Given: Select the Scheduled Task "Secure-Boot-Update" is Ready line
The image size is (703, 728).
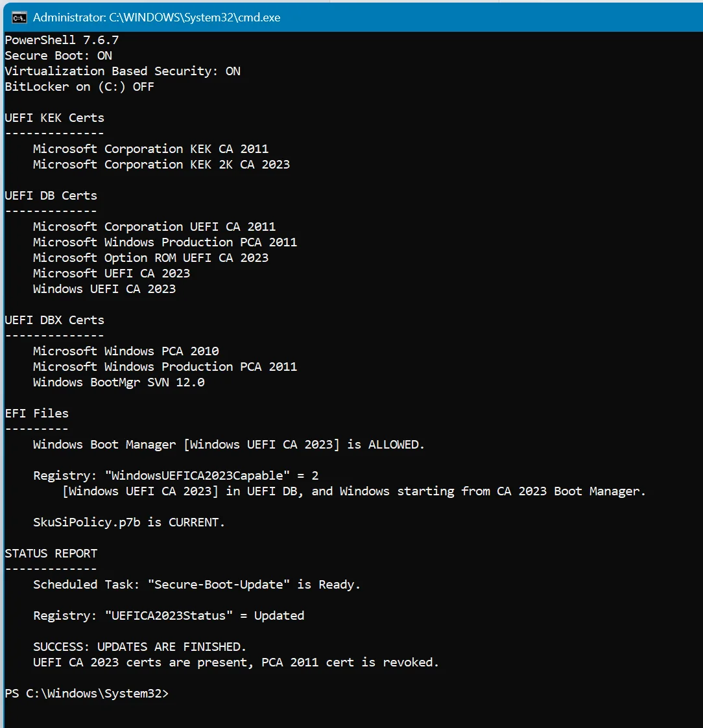Looking at the screenshot, I should (x=197, y=585).
